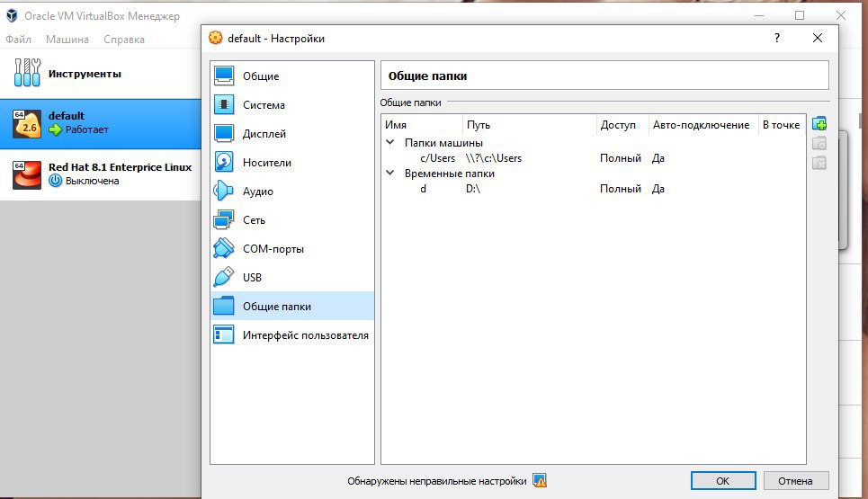Minimize the VirtualBox Manager window
The image size is (868, 499).
[759, 15]
